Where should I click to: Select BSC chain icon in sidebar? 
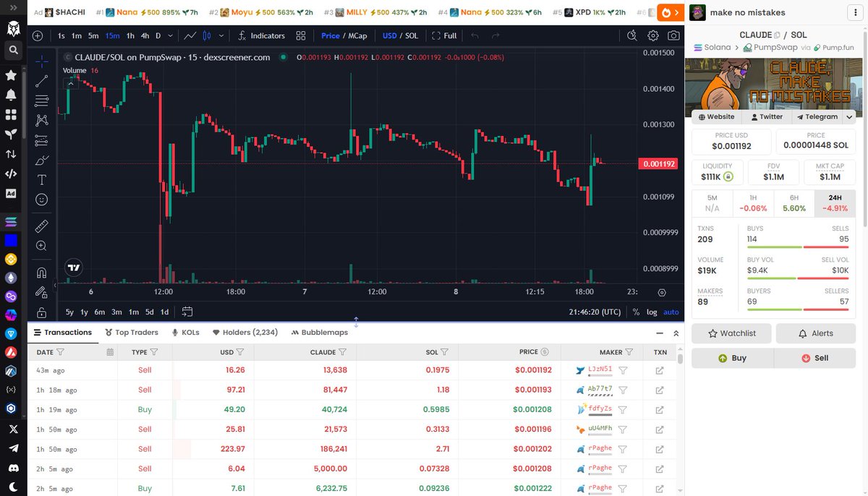pos(11,259)
